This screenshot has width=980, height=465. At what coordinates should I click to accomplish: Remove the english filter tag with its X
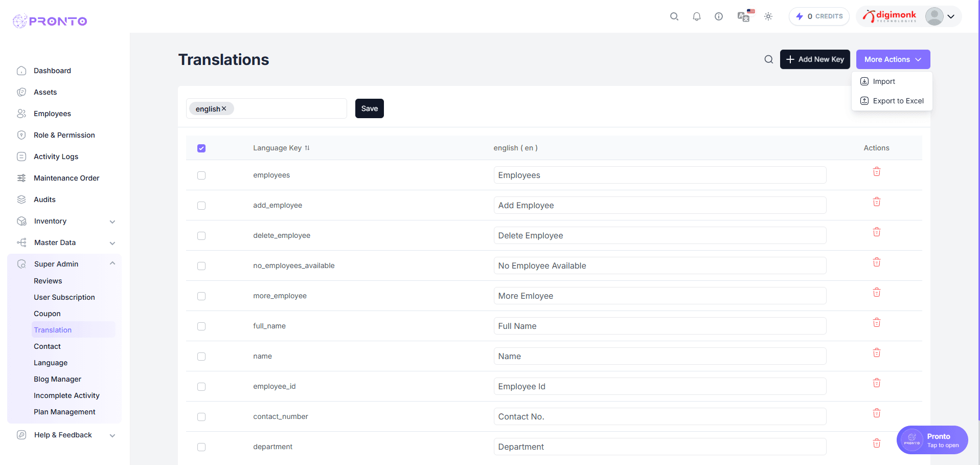point(224,108)
